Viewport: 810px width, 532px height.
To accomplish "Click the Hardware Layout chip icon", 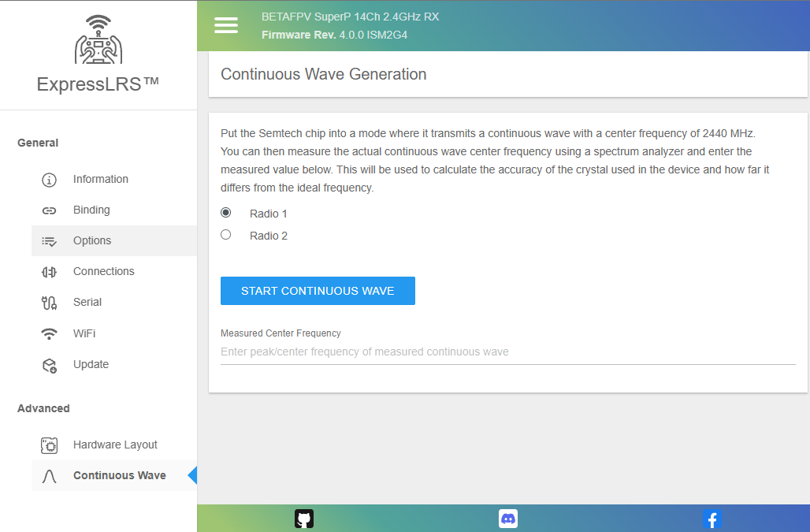I will [x=49, y=445].
